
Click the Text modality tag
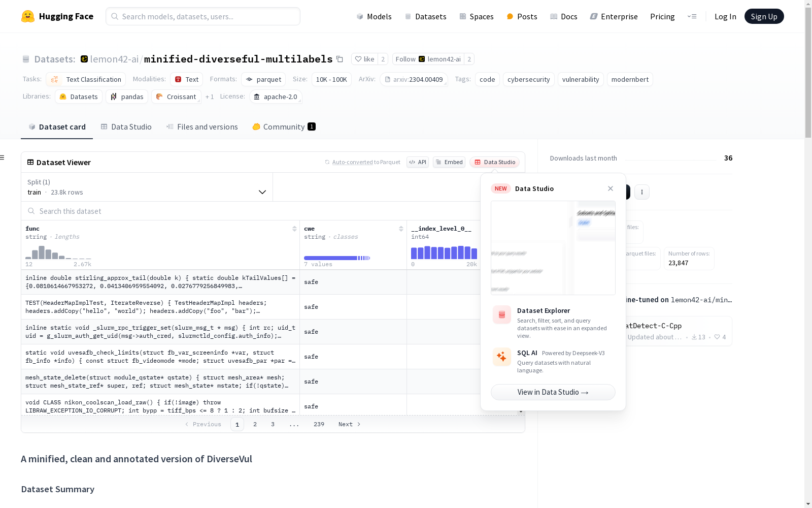186,79
